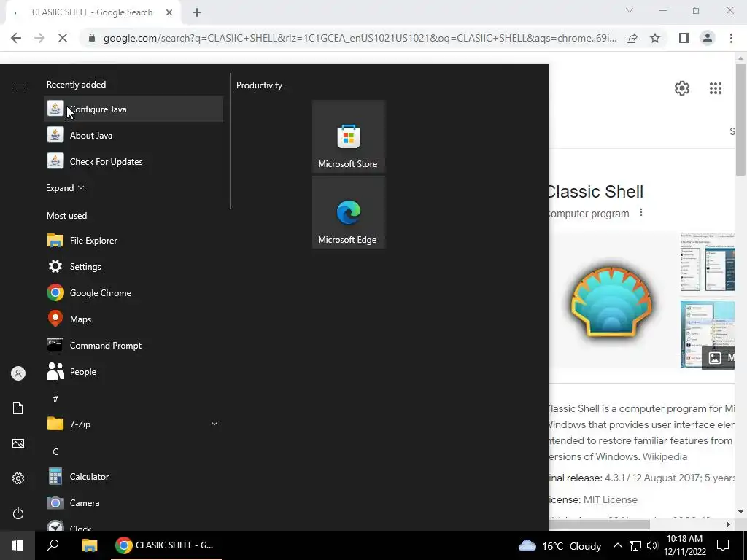Go back in Chrome
This screenshot has width=747, height=560.
pos(16,38)
